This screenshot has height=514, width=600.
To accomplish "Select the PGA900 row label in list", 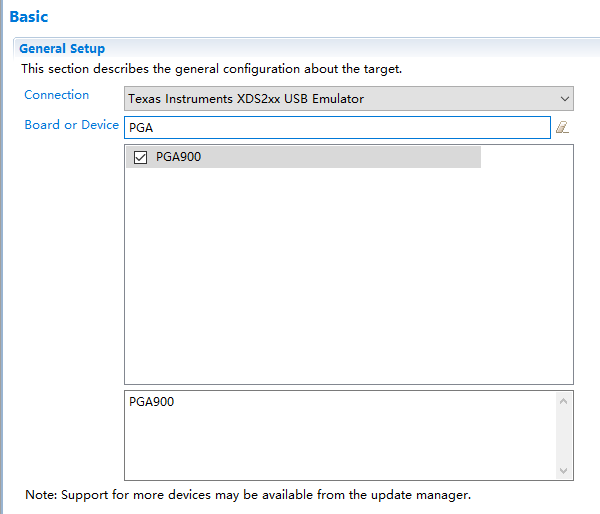I will (x=178, y=157).
